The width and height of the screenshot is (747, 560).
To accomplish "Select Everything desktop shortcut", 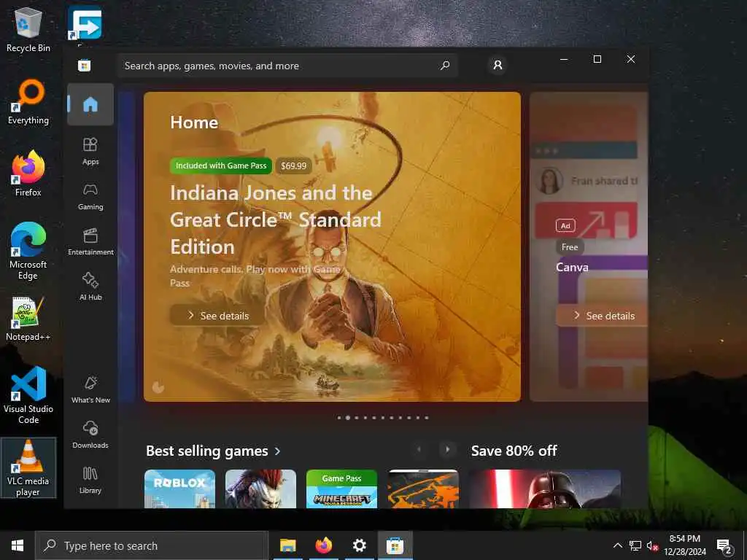I will pyautogui.click(x=28, y=102).
